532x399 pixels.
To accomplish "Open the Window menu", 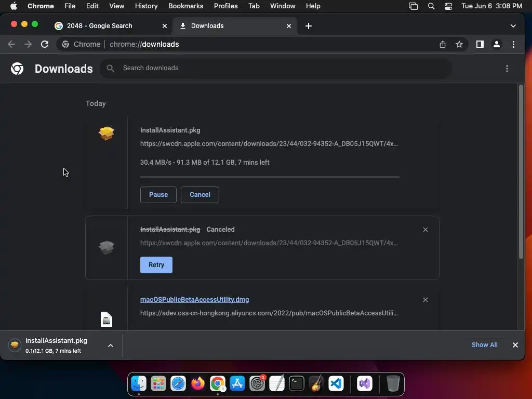I will (x=283, y=6).
